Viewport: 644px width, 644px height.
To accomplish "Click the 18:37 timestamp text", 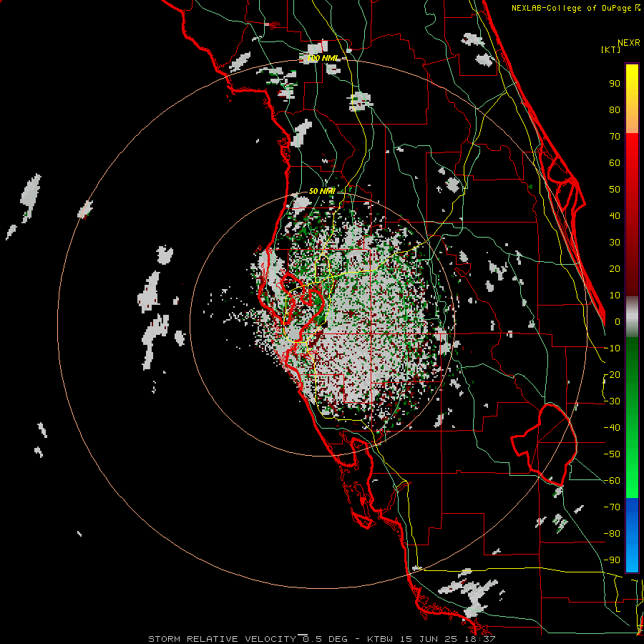I will coord(482,639).
